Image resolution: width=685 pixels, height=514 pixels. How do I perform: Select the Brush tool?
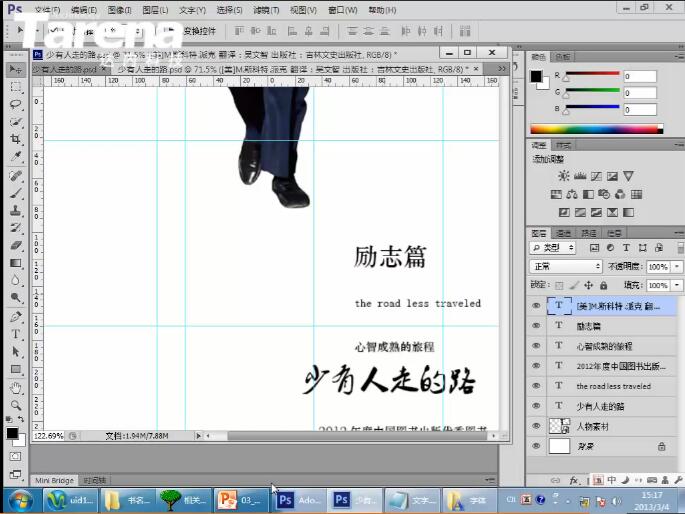click(16, 193)
